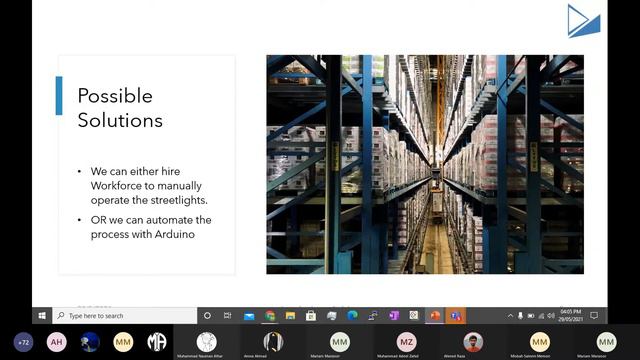640x360 pixels.
Task: Open the taskbar clock and date
Action: [x=571, y=316]
